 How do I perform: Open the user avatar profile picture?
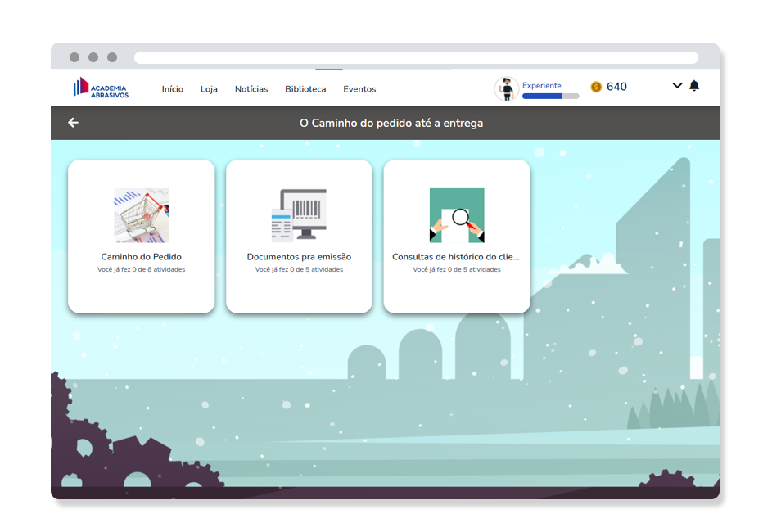[x=506, y=89]
